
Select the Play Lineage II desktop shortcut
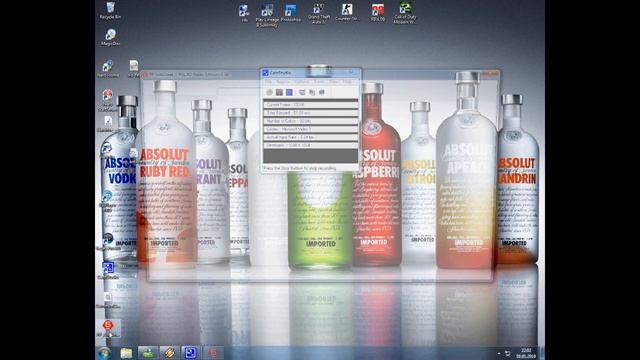(x=267, y=16)
